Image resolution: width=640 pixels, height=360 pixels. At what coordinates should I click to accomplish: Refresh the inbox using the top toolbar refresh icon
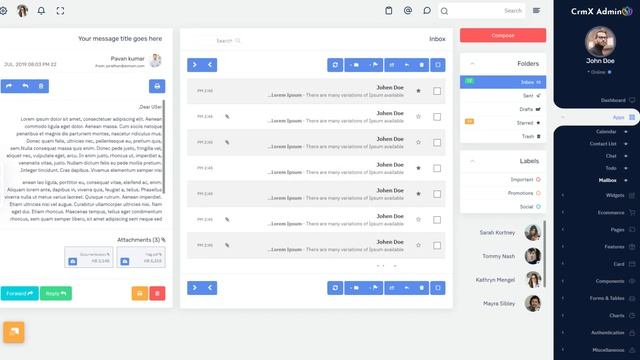coord(335,65)
